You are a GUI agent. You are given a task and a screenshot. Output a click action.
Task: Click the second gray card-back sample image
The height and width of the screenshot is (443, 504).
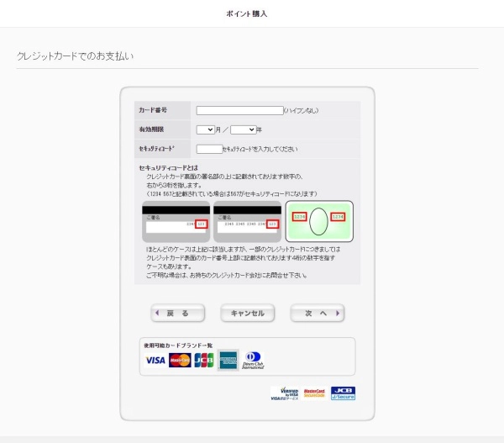click(x=247, y=221)
